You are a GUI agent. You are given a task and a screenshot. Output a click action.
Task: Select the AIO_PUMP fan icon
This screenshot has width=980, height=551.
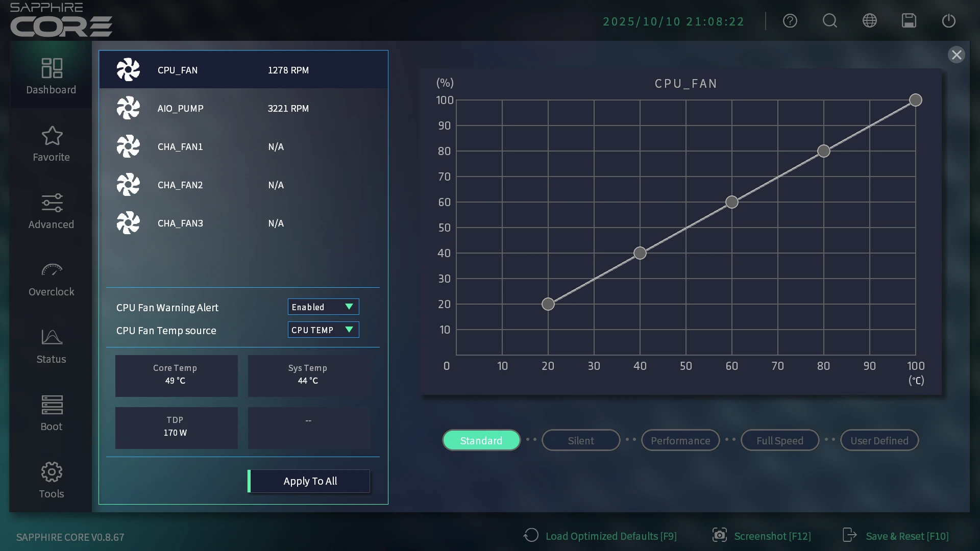128,108
